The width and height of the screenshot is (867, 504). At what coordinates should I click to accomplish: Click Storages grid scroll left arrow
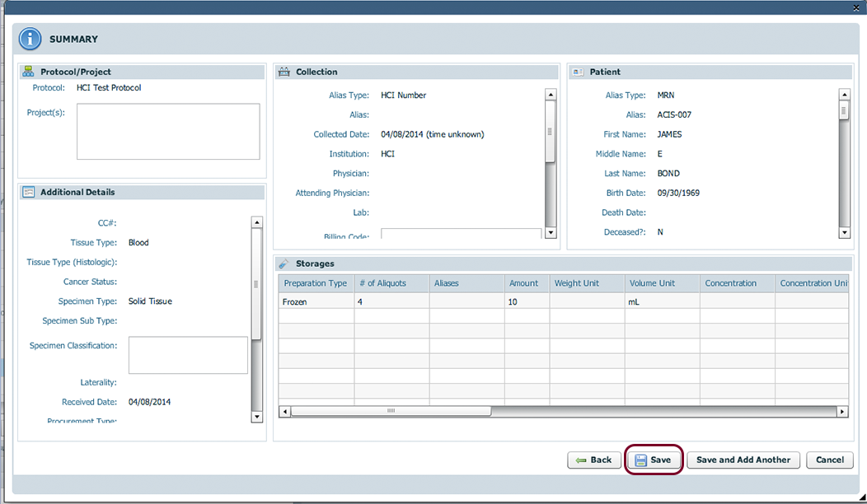pos(285,411)
